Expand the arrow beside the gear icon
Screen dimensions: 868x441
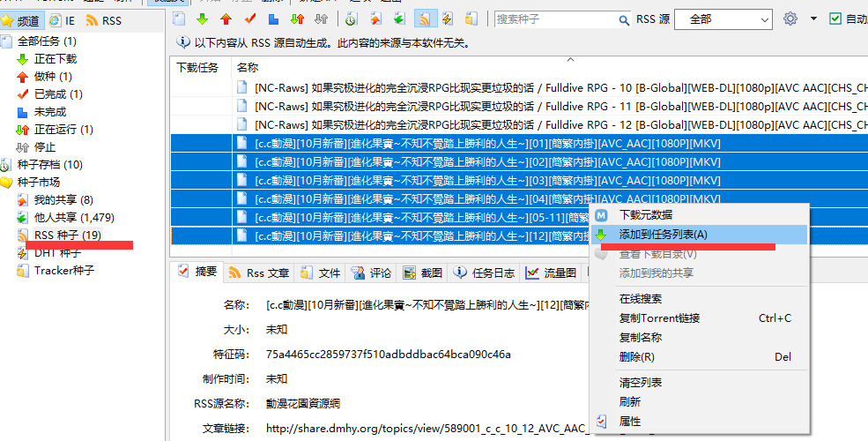(x=812, y=19)
